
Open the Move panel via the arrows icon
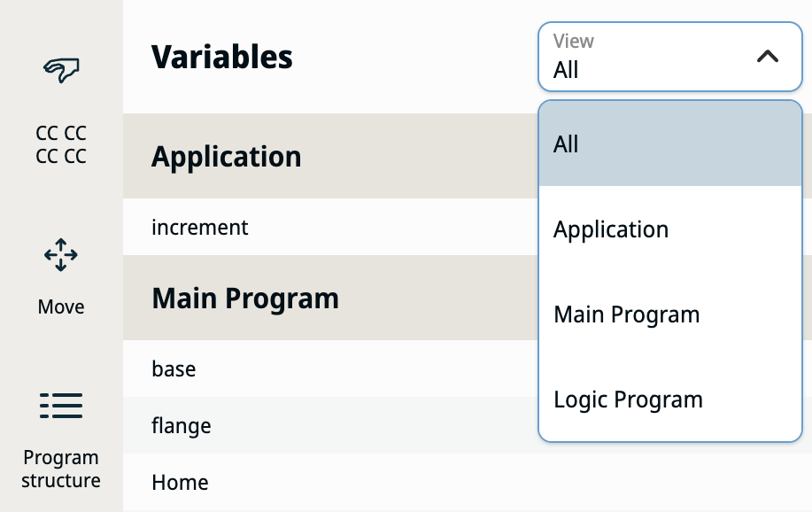[61, 255]
